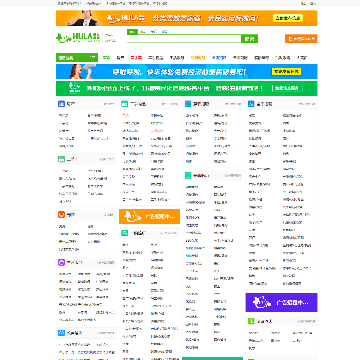Open the green icon heading second left-column category
Image resolution: width=360 pixels, height=360 pixels.
[61, 159]
